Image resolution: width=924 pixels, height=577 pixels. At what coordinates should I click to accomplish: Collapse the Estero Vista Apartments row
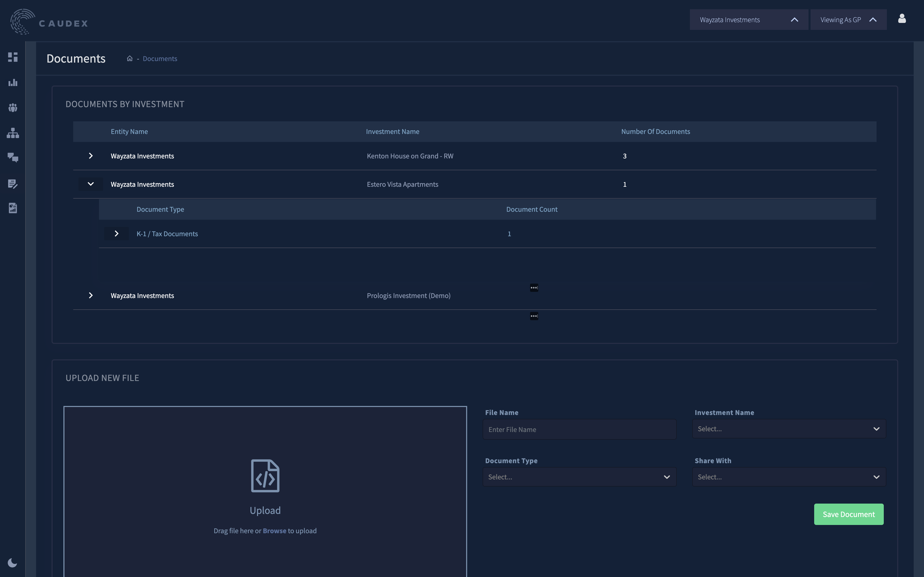[90, 184]
